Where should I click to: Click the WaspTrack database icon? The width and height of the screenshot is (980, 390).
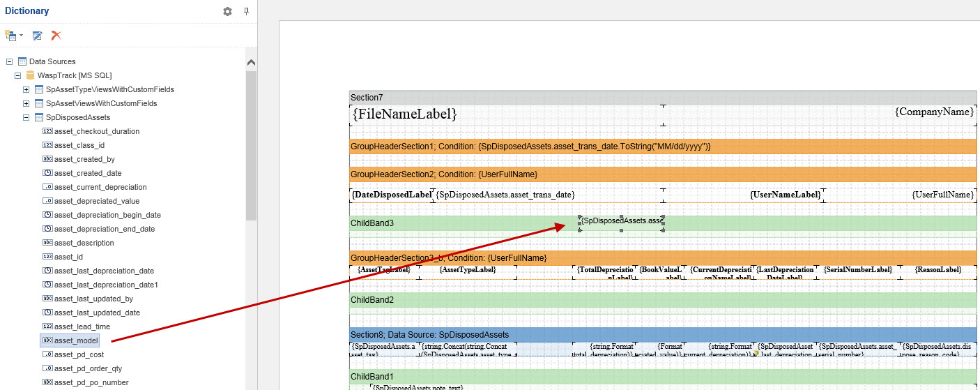point(30,75)
